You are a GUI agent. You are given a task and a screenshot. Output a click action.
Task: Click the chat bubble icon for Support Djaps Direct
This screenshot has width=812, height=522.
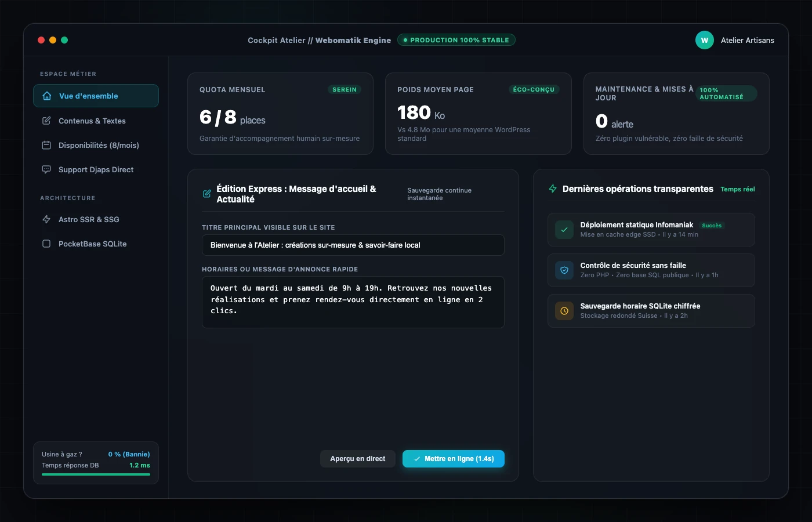tap(46, 169)
